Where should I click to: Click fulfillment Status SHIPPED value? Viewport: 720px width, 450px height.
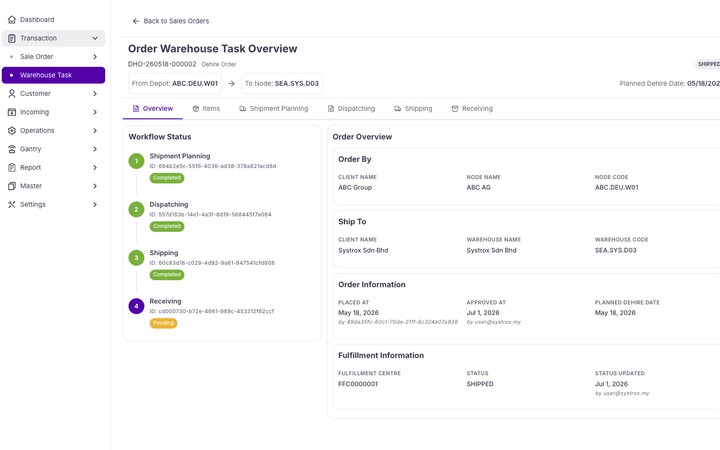click(480, 384)
